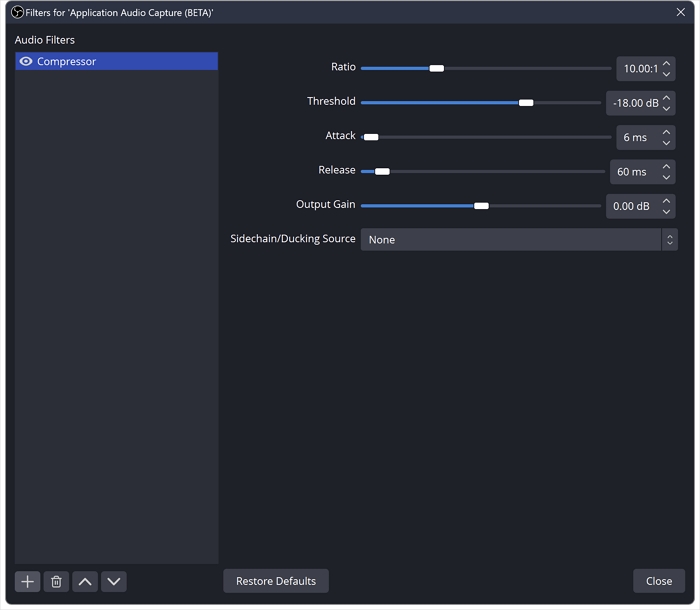Viewport: 700px width, 610px height.
Task: Move filter down with down arrow icon
Action: pos(114,581)
